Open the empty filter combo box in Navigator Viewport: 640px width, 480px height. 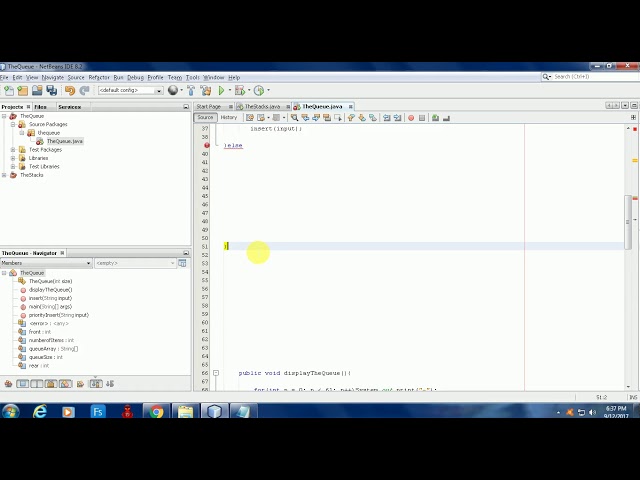coord(135,263)
